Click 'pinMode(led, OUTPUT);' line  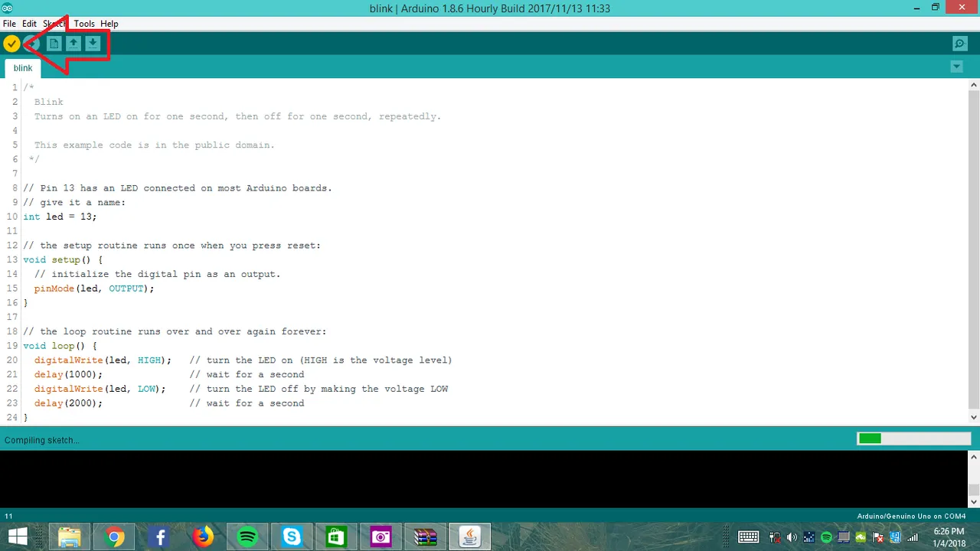pyautogui.click(x=94, y=289)
